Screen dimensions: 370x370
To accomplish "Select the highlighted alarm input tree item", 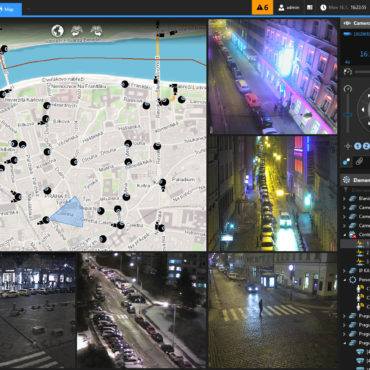I will [355, 244].
